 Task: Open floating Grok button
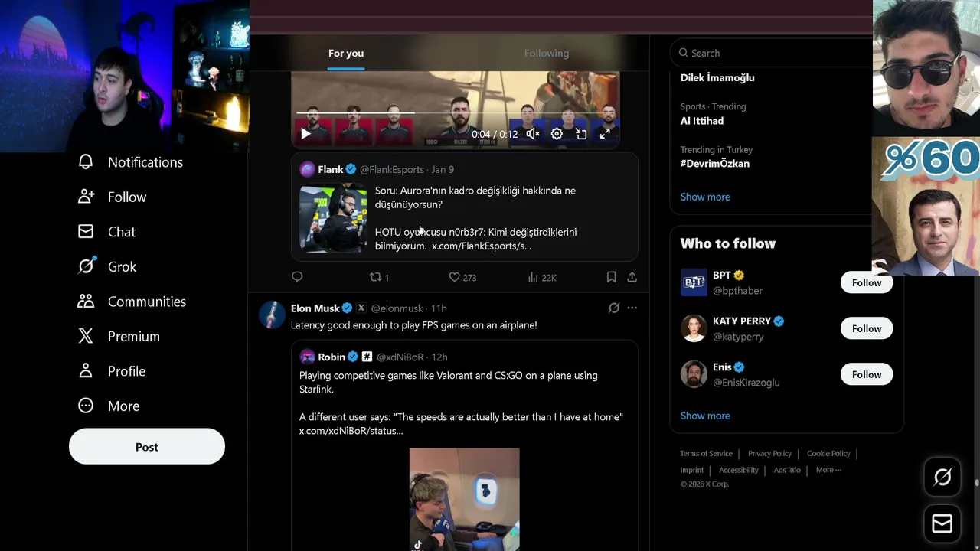(x=942, y=477)
